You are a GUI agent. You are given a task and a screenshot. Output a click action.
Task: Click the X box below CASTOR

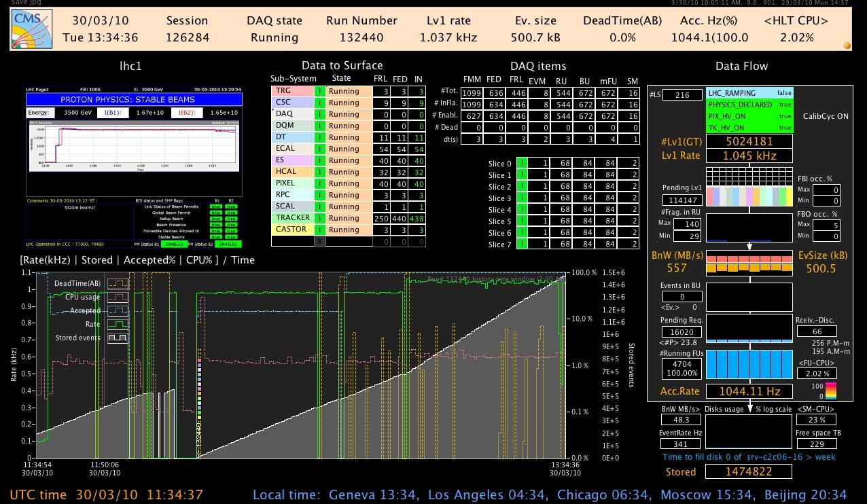pos(319,241)
